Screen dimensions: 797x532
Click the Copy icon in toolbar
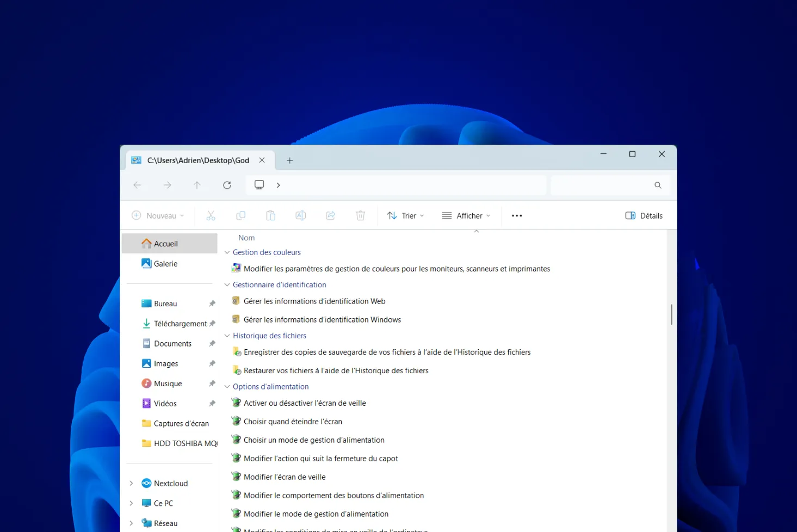240,215
